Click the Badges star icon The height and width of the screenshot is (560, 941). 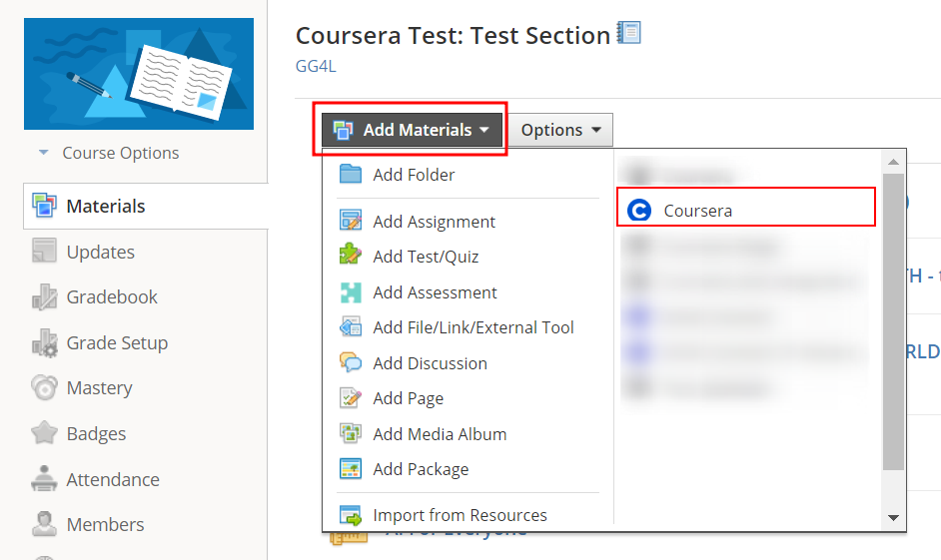coord(45,434)
